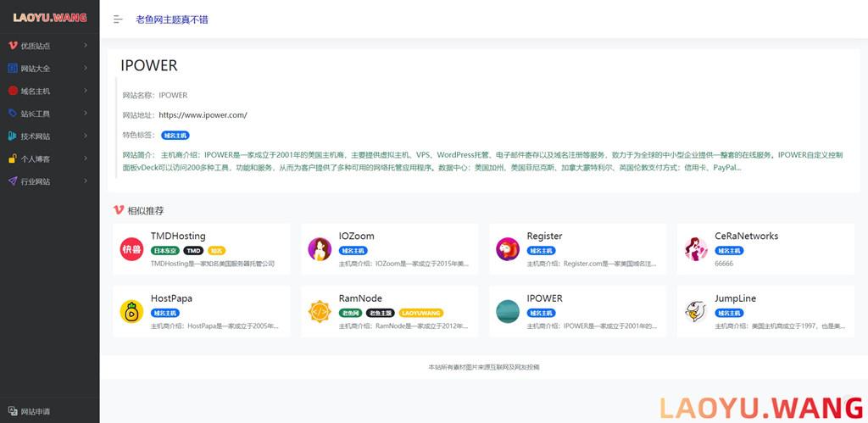
Task: Click the red V icon beside 优质站点
Action: [13, 46]
